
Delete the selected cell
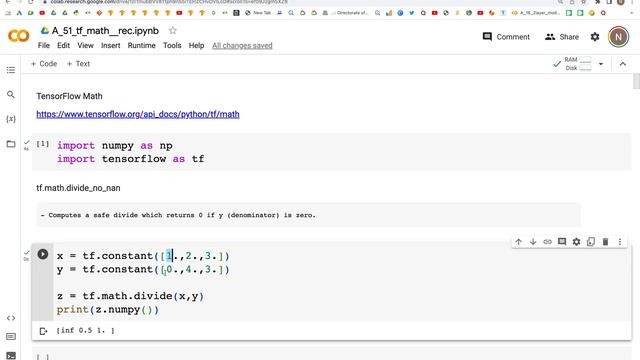(605, 242)
